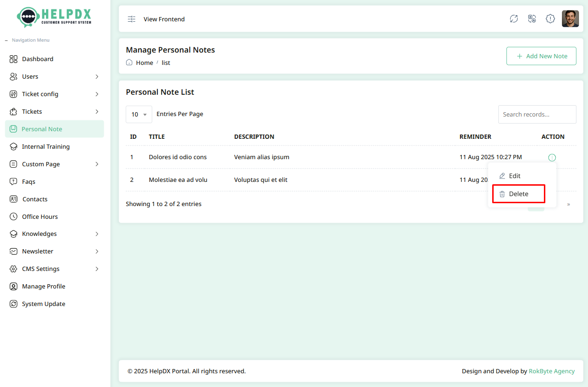
Task: Click the alert badge icon in header
Action: (x=550, y=19)
